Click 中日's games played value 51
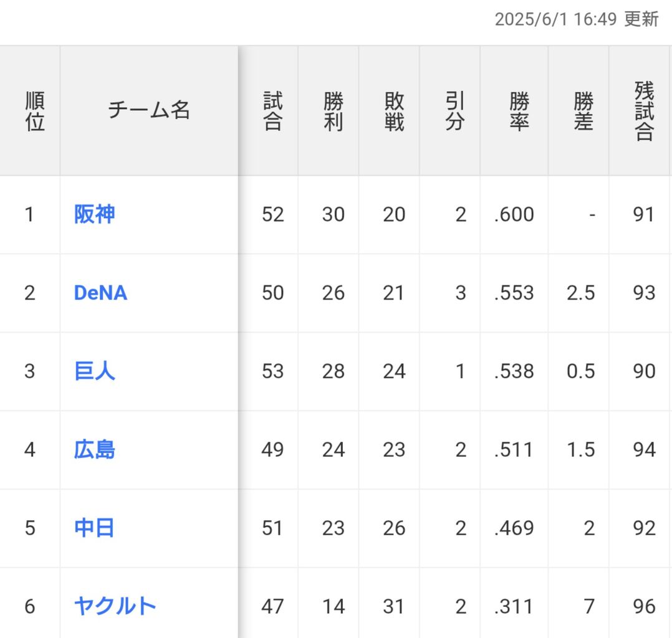 [x=272, y=528]
